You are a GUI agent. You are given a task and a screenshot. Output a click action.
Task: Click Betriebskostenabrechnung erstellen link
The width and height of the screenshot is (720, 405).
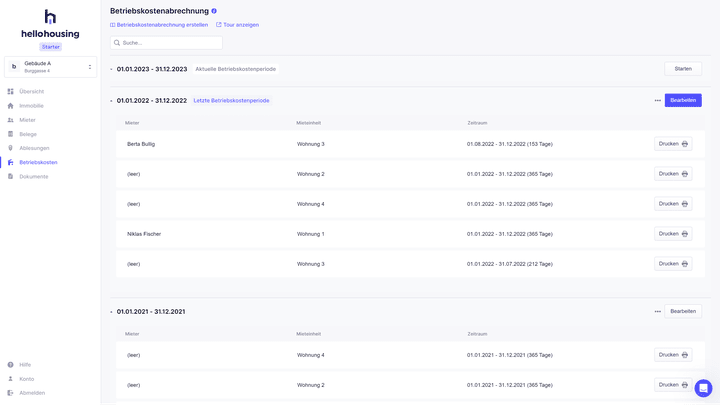[x=160, y=25]
